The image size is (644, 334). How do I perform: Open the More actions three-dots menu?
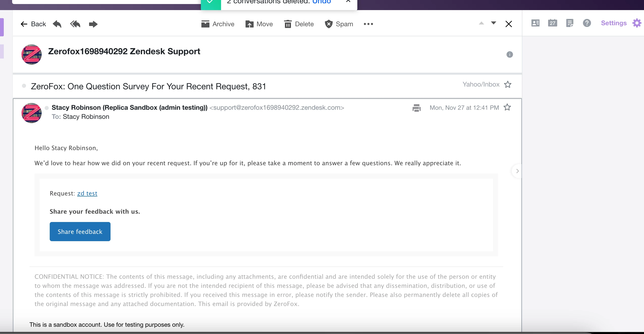(368, 24)
